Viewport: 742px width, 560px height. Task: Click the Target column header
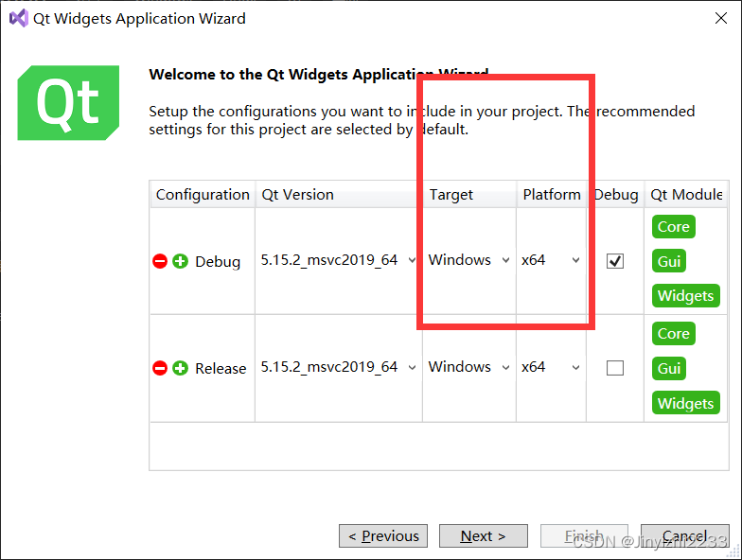[x=469, y=195]
